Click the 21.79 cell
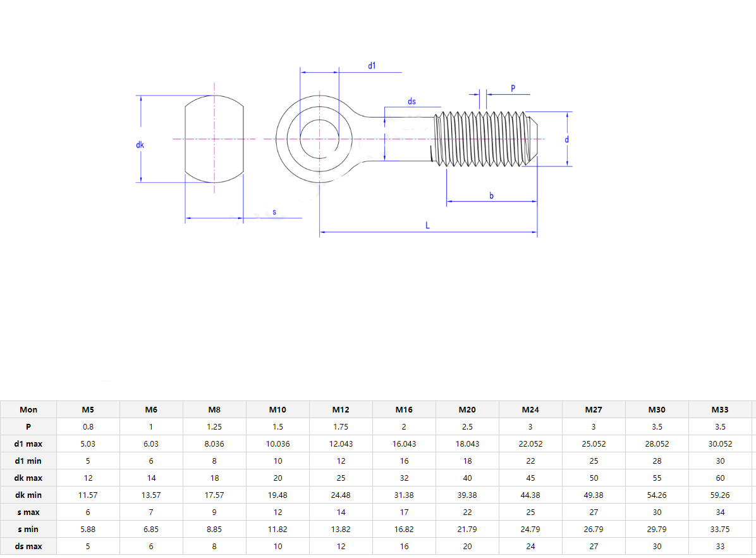The height and width of the screenshot is (558, 756). coord(467,529)
